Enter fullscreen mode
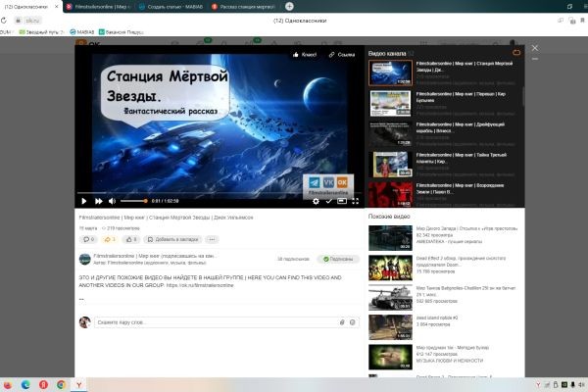 pyautogui.click(x=355, y=201)
